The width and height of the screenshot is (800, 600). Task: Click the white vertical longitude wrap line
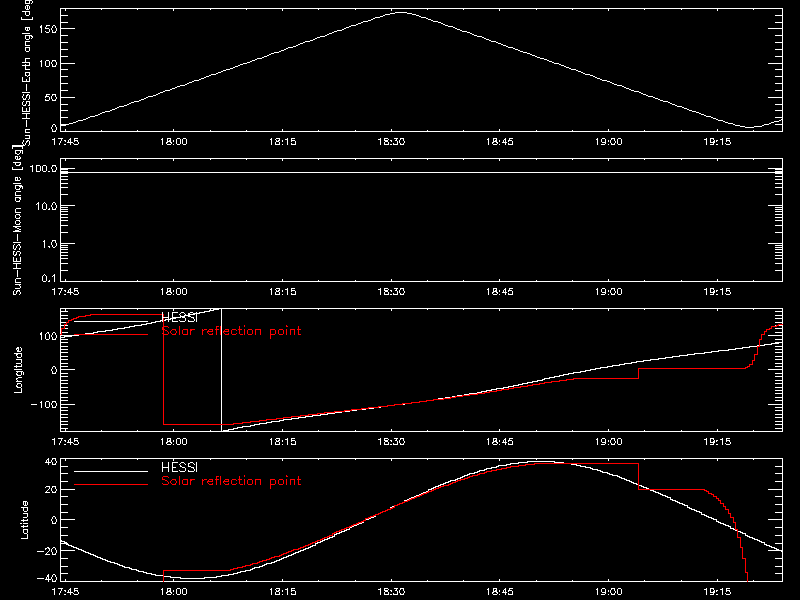click(221, 370)
